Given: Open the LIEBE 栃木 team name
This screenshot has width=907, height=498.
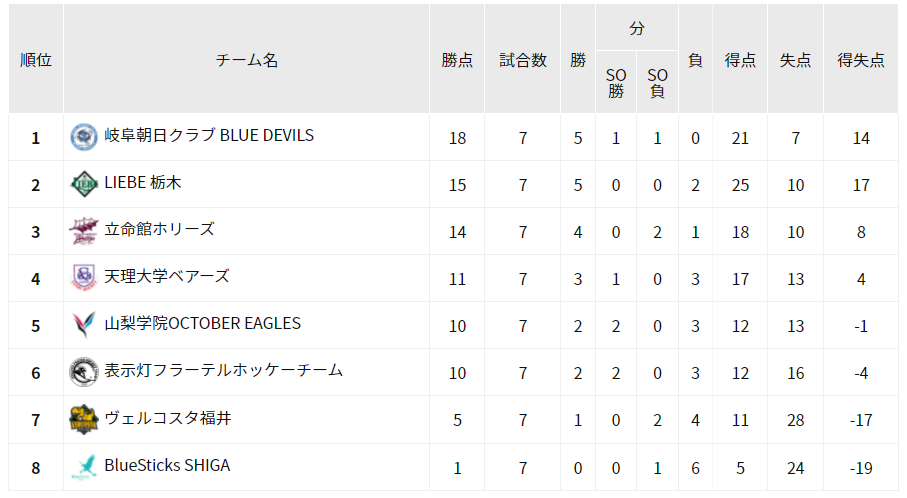Looking at the screenshot, I should (x=143, y=182).
